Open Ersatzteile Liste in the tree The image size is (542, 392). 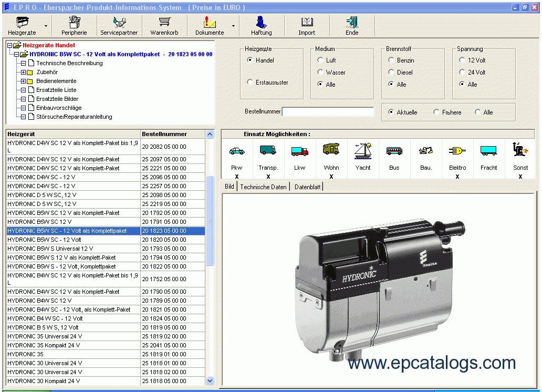point(56,90)
